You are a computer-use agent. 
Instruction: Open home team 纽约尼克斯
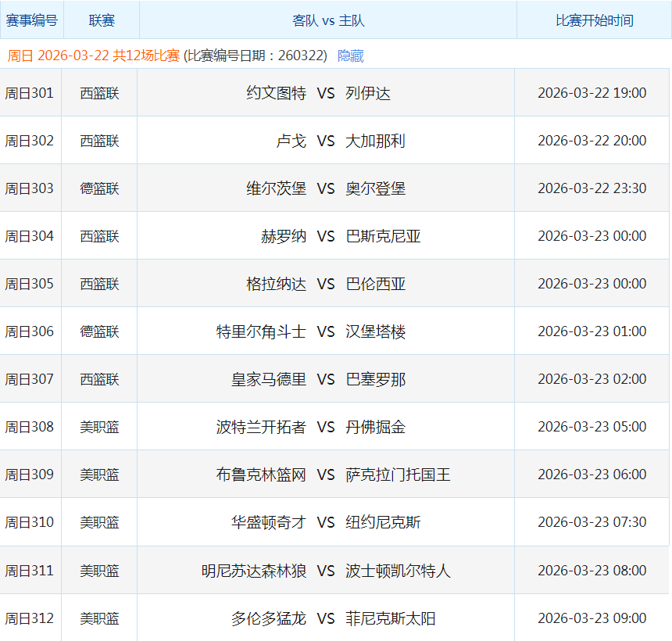point(383,522)
